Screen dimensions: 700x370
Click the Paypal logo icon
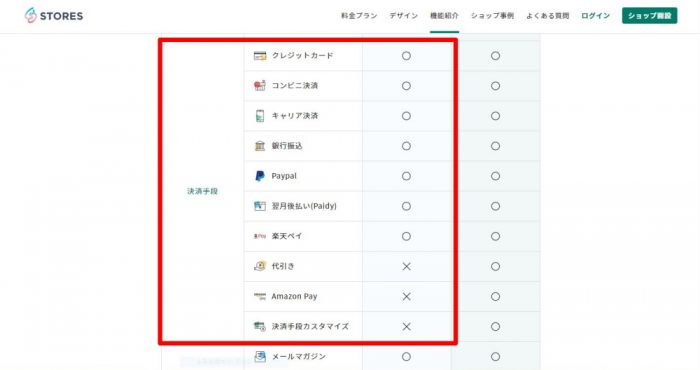(260, 176)
